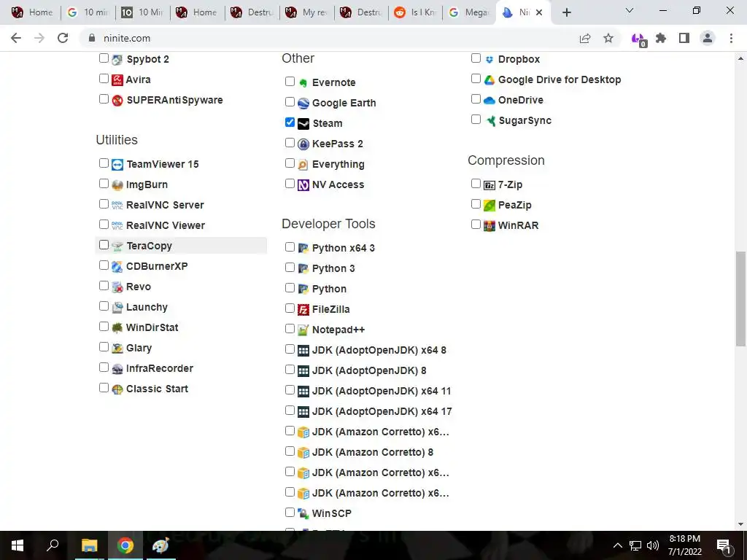This screenshot has height=560, width=747.
Task: Go back to the previous page
Action: pyautogui.click(x=16, y=38)
